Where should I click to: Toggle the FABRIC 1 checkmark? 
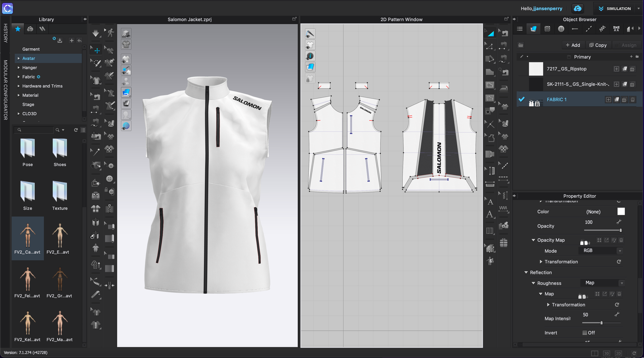tap(522, 99)
